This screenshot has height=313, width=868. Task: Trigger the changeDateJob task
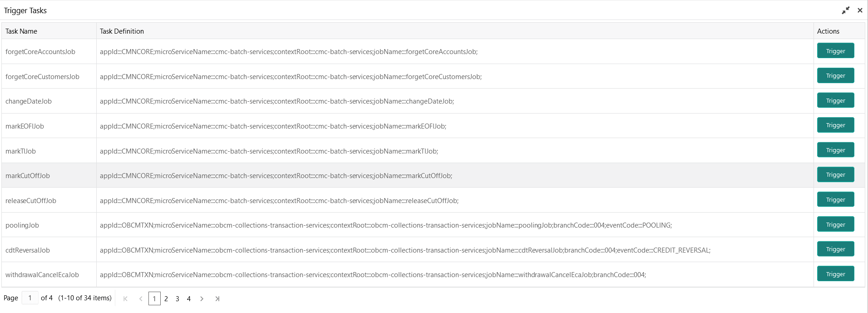pyautogui.click(x=835, y=100)
